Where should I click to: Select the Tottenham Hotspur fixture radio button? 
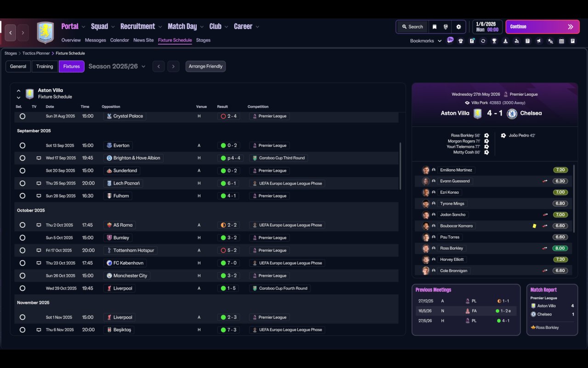(22, 251)
